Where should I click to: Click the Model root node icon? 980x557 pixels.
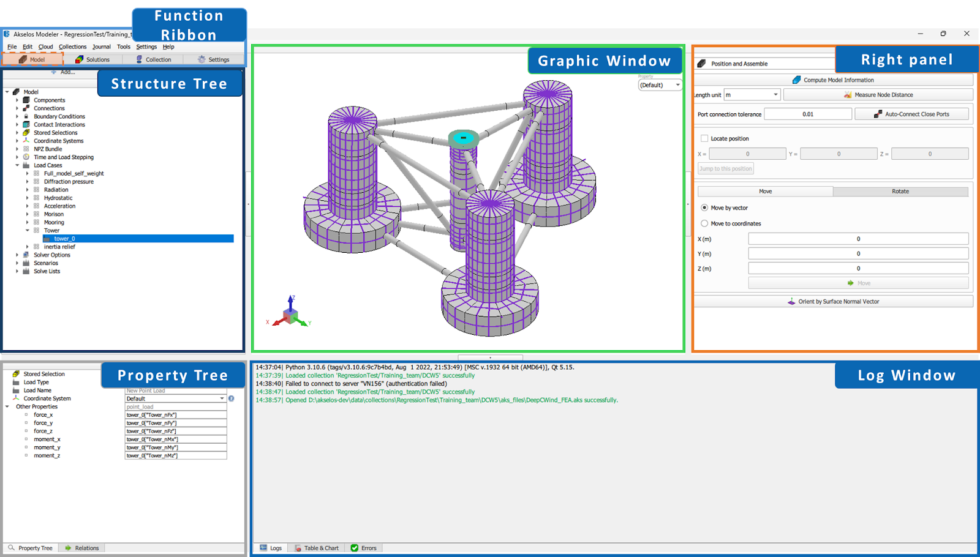click(17, 92)
